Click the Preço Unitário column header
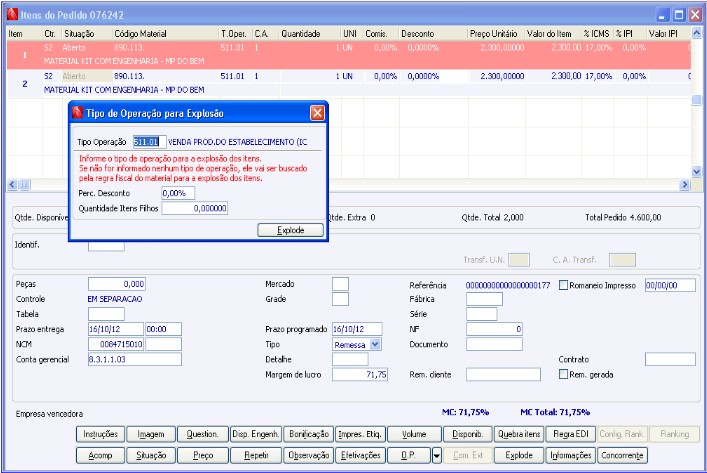Viewport: 707px width, 473px height. pyautogui.click(x=496, y=34)
